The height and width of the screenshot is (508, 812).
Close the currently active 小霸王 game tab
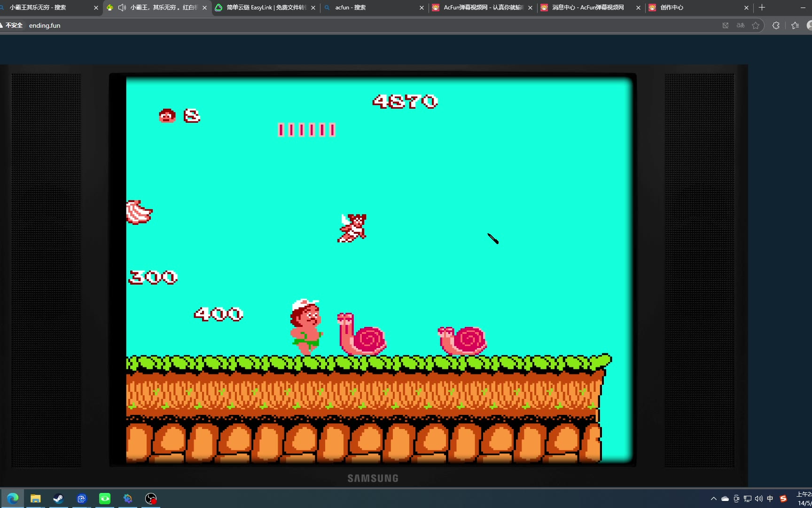point(204,8)
